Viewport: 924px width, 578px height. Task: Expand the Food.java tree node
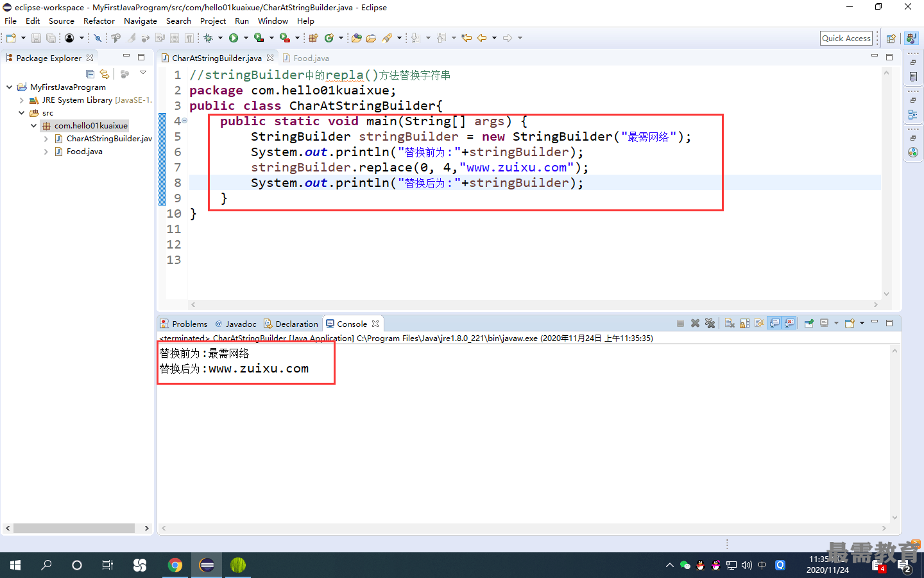(x=46, y=152)
